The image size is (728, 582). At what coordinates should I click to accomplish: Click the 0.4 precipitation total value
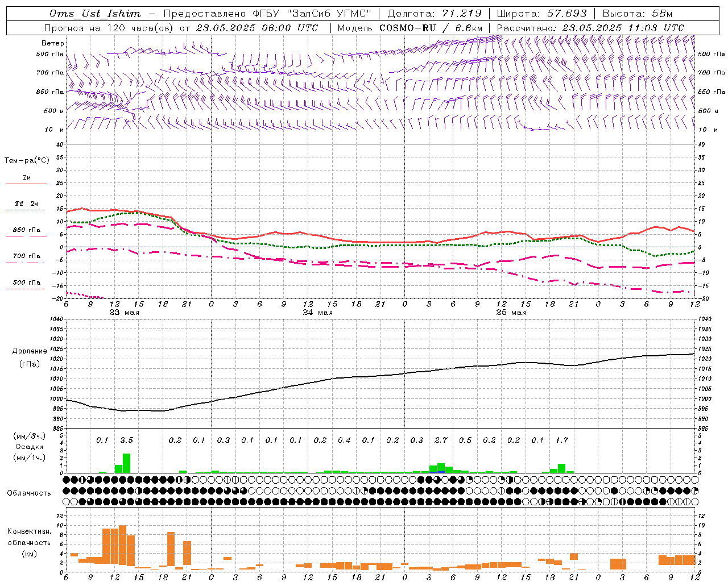tap(344, 440)
